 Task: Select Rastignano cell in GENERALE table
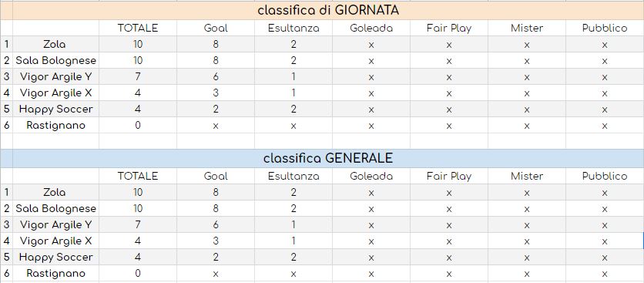click(55, 273)
